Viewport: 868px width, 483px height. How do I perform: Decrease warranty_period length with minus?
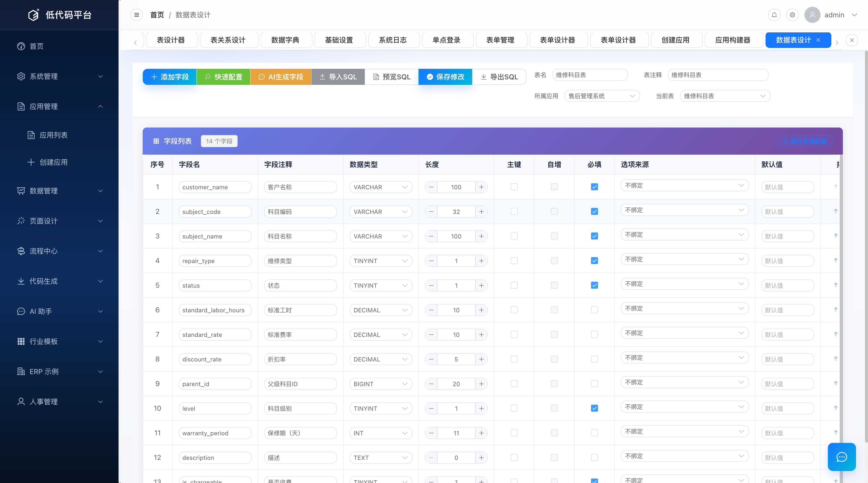pyautogui.click(x=431, y=433)
